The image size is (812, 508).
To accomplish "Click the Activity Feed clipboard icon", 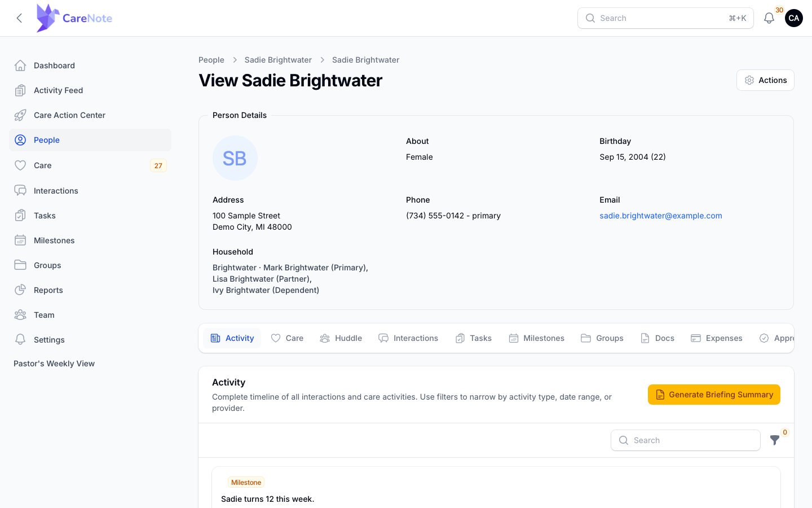I will pos(20,90).
